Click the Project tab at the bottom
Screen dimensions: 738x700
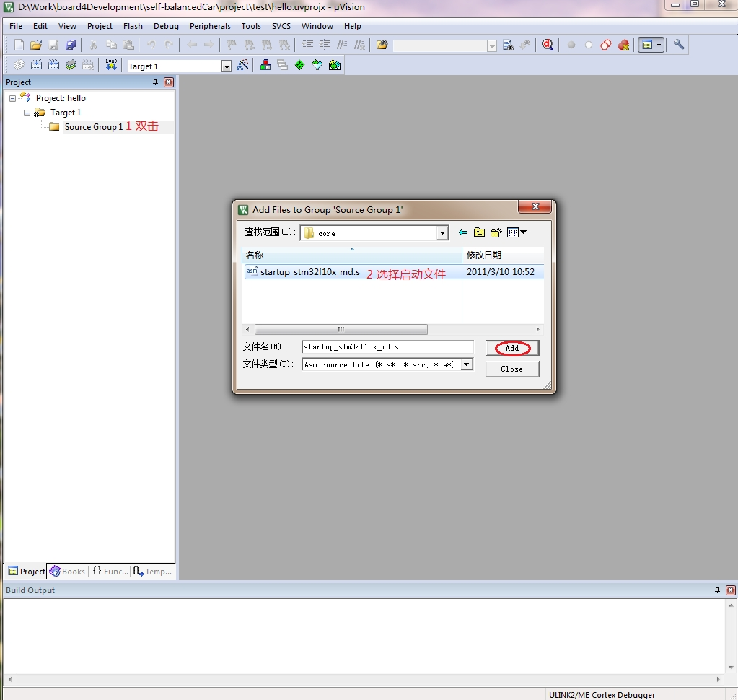pos(27,572)
